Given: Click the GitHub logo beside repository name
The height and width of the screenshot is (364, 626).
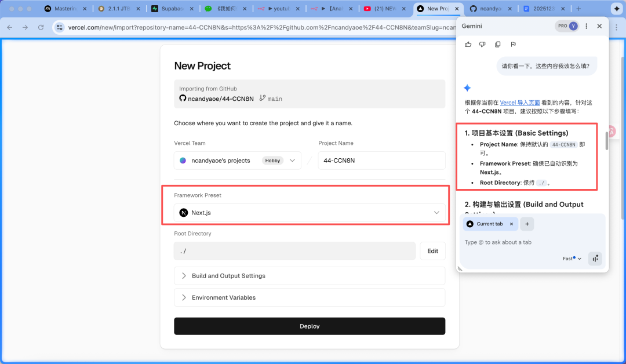Looking at the screenshot, I should 183,98.
